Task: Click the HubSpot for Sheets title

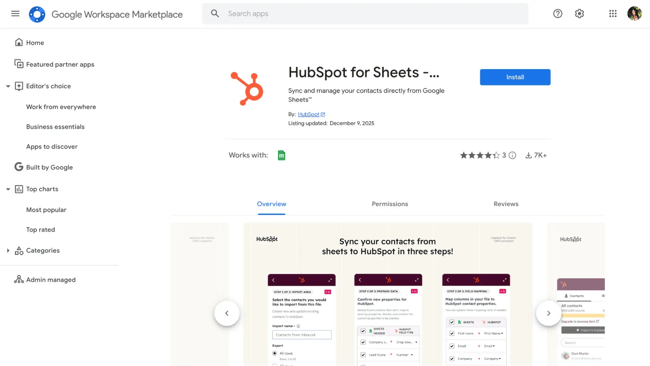Action: [364, 73]
